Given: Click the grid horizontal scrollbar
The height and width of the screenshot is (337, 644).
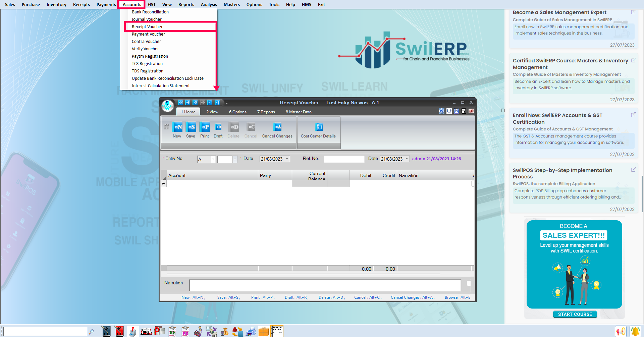Looking at the screenshot, I should point(304,274).
